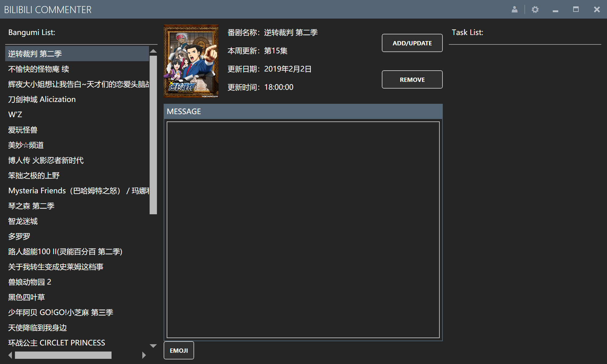Open the settings gear icon
Image resolution: width=607 pixels, height=364 pixels.
tap(535, 9)
